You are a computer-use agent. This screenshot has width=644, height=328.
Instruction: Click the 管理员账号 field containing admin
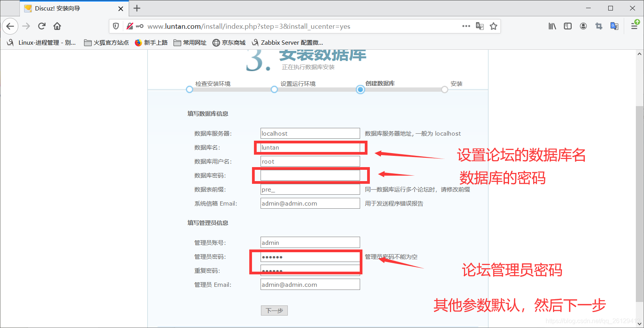point(310,243)
